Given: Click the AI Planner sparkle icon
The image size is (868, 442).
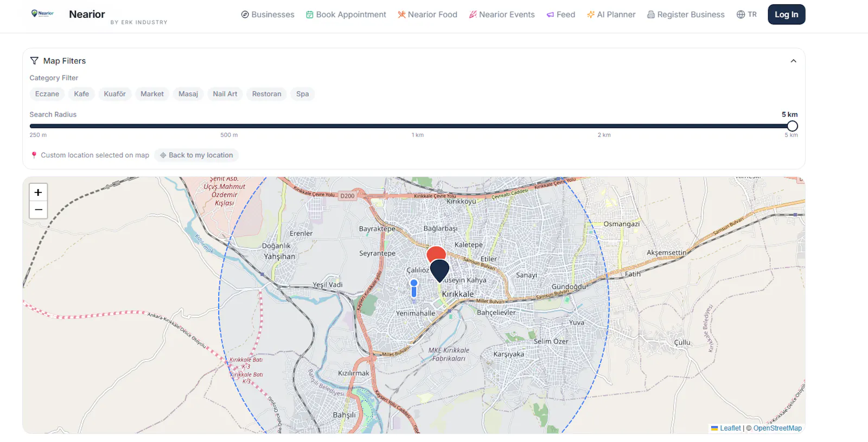Looking at the screenshot, I should (x=591, y=15).
